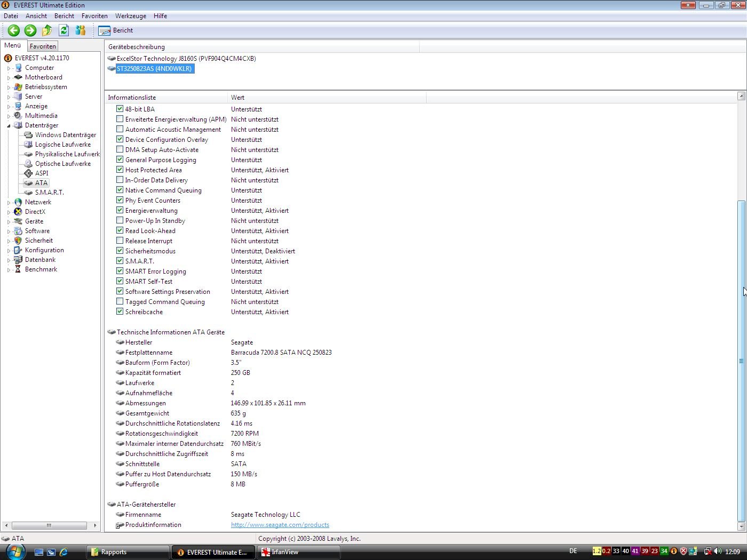Switch to the Favoriten tab
Viewport: 747px width, 560px height.
coord(43,46)
